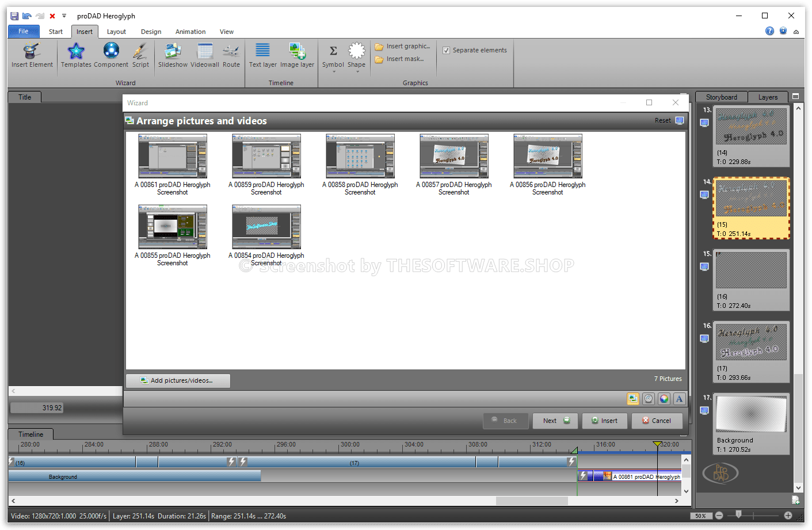Launch the Slideshow wizard
The image size is (812, 530).
pyautogui.click(x=173, y=53)
